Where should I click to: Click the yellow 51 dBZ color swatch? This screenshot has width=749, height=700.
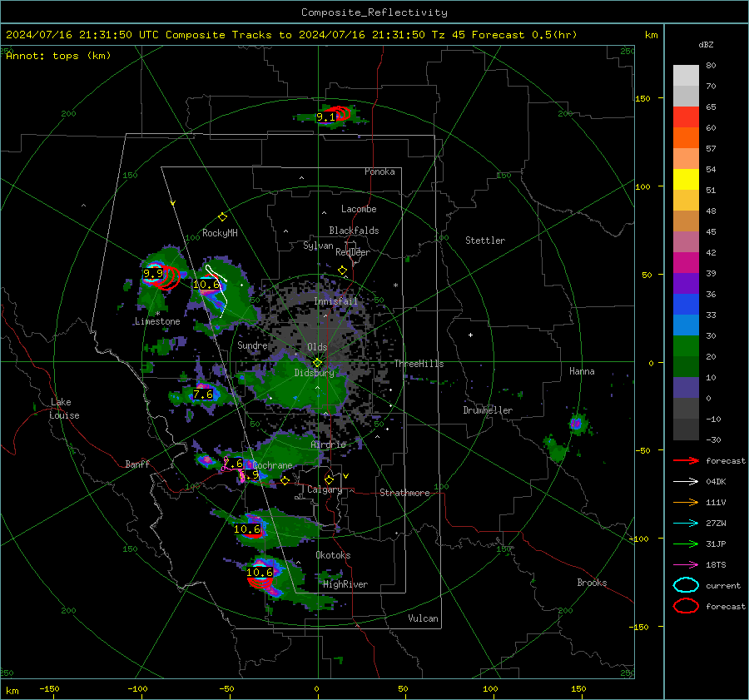(686, 180)
